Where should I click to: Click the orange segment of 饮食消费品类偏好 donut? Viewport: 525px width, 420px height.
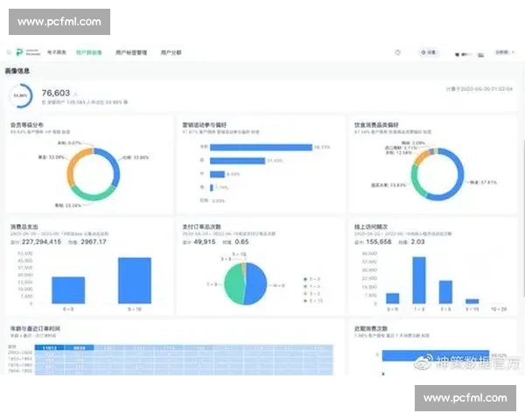pos(421,157)
